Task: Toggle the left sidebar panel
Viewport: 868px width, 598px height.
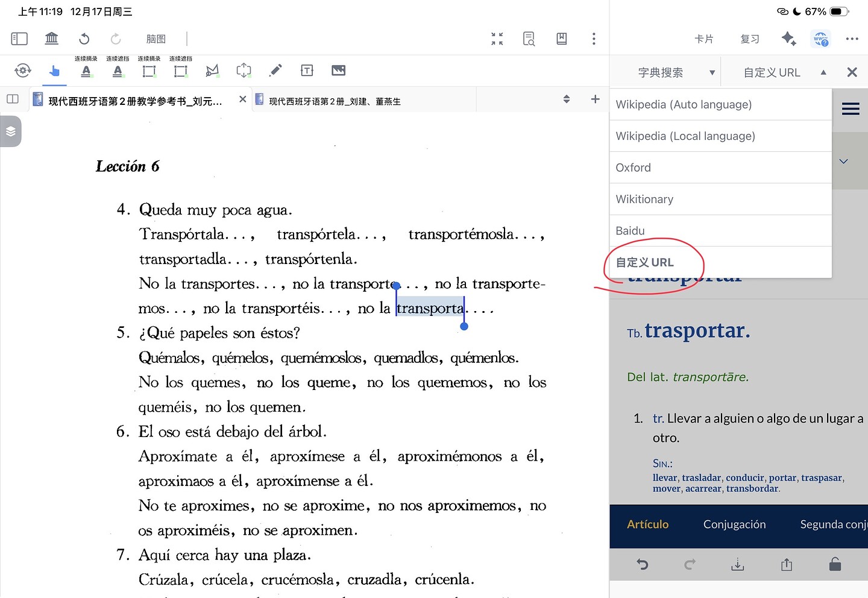Action: tap(19, 39)
